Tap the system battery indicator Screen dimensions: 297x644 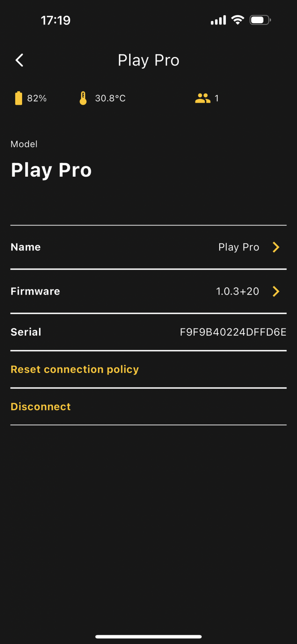pos(260,20)
